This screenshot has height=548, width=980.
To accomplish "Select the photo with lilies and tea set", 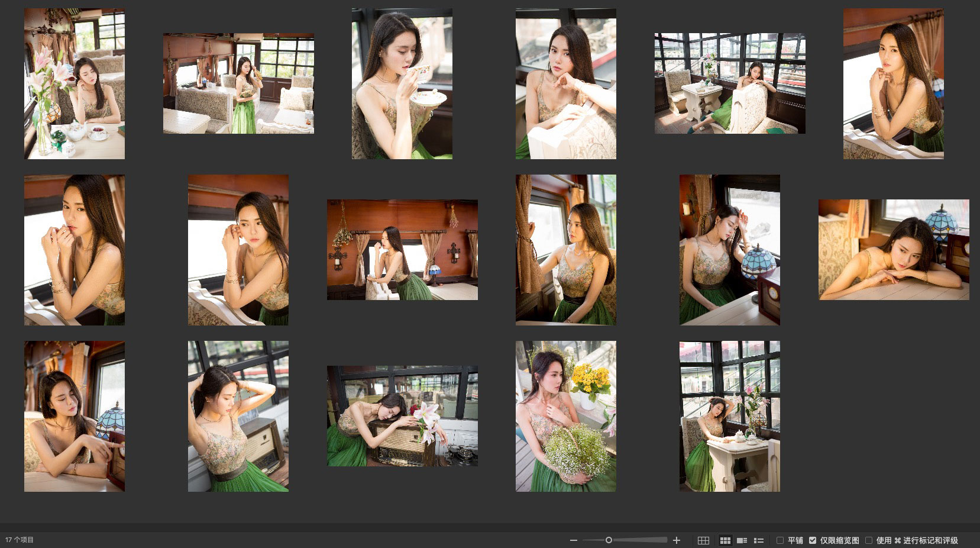I will (x=75, y=83).
